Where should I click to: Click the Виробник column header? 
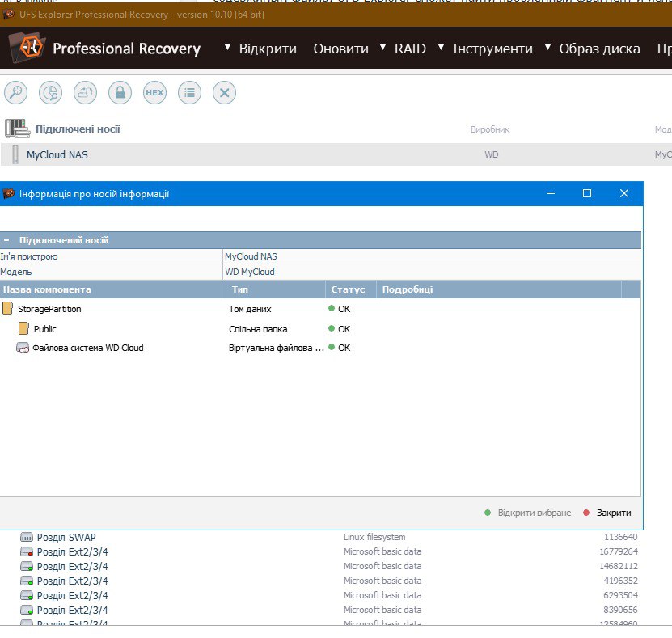(x=490, y=129)
